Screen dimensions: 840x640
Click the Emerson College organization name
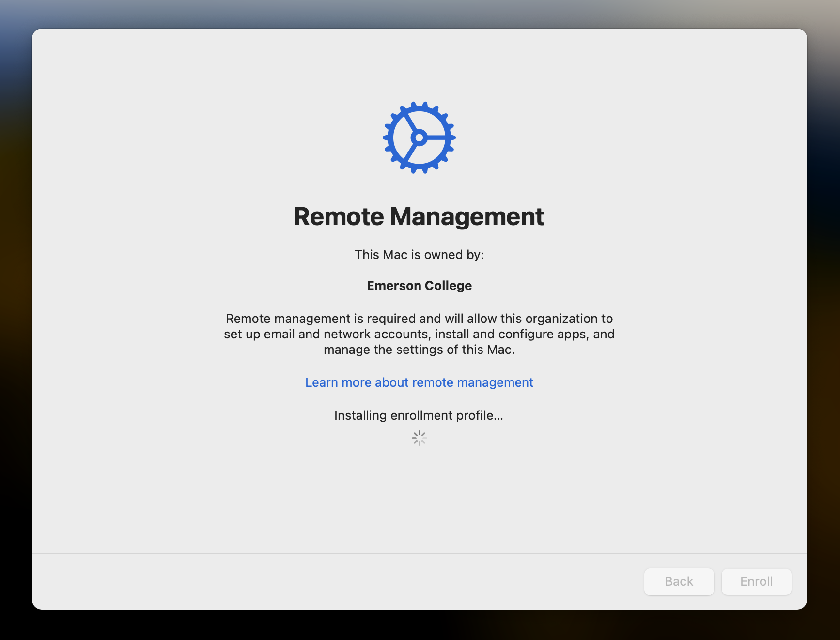tap(419, 286)
